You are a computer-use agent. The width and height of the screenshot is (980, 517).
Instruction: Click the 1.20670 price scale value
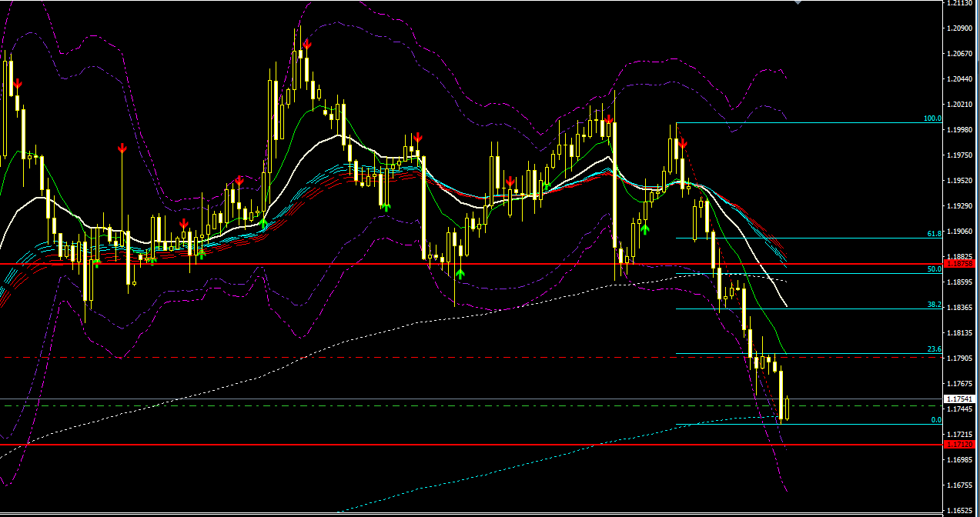(x=959, y=54)
